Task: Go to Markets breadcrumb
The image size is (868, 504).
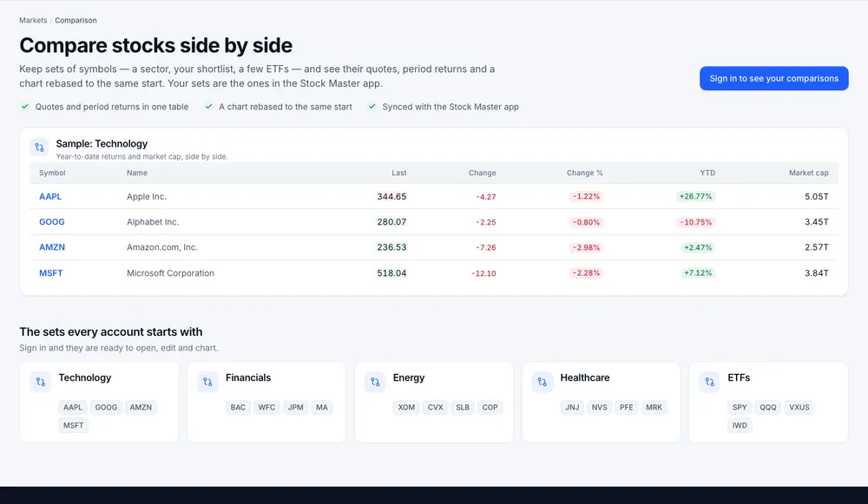Action: point(33,21)
